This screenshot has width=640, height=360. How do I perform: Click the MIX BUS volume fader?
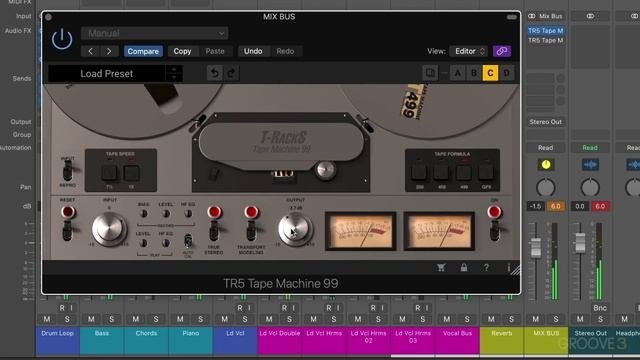[x=536, y=247]
